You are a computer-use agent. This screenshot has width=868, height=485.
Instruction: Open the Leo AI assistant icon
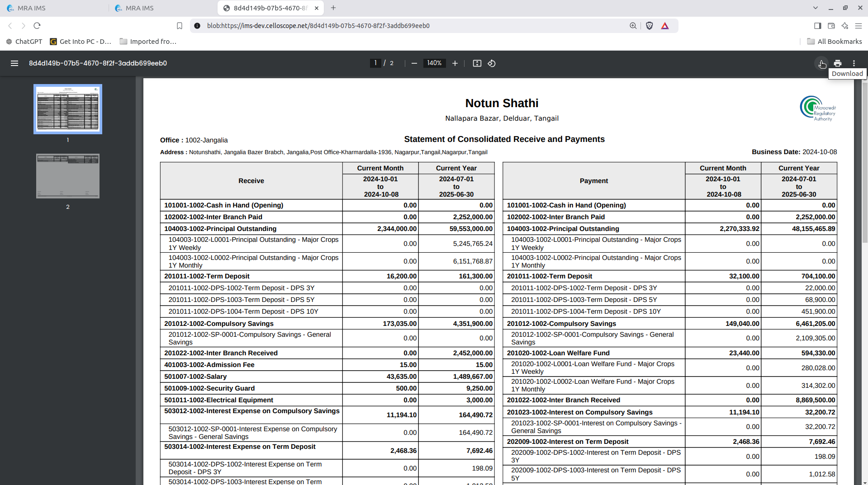pos(845,26)
